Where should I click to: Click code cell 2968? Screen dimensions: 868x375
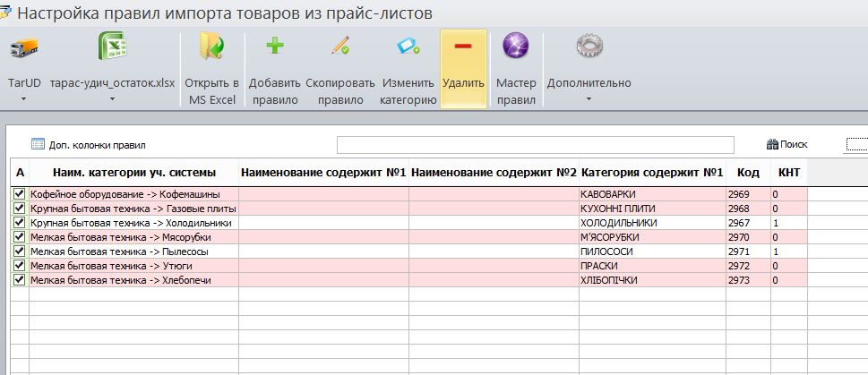748,209
